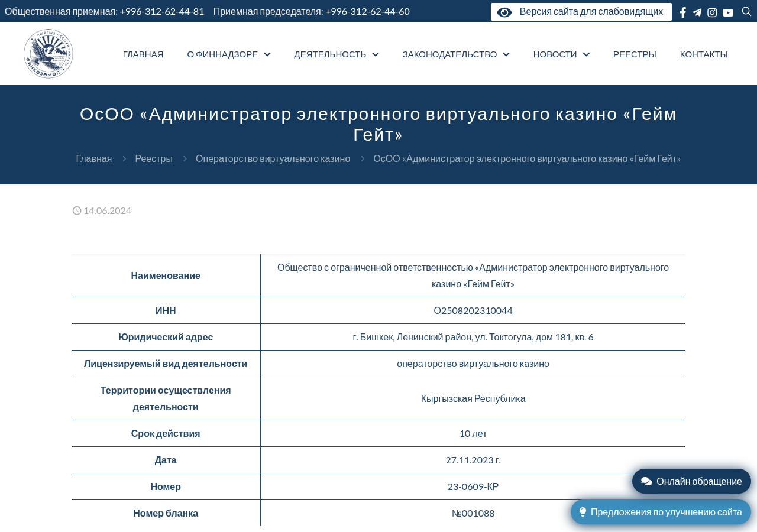The image size is (757, 532).
Task: Click the last breadcrumb ОсОО «Администратор… «Гейм Гейт»
Action: point(527,158)
